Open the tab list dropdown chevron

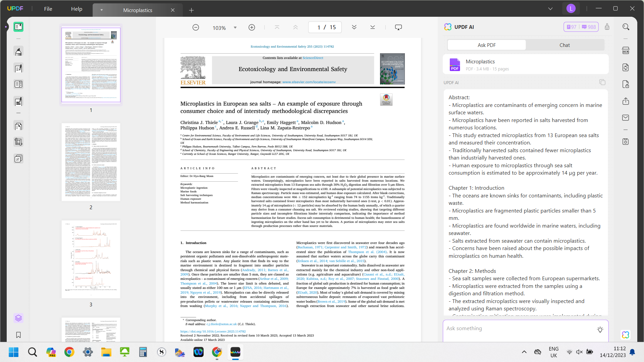(550, 9)
